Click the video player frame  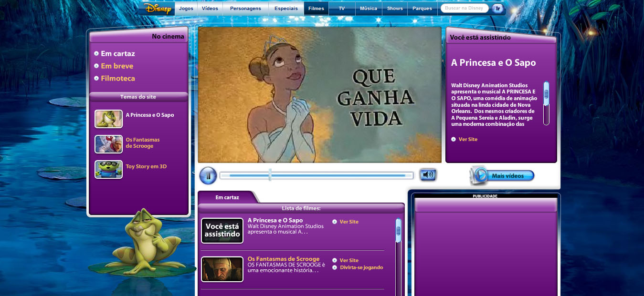[319, 95]
